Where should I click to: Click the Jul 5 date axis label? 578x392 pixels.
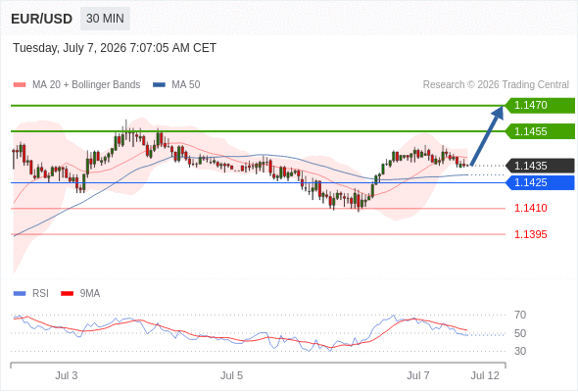(231, 375)
